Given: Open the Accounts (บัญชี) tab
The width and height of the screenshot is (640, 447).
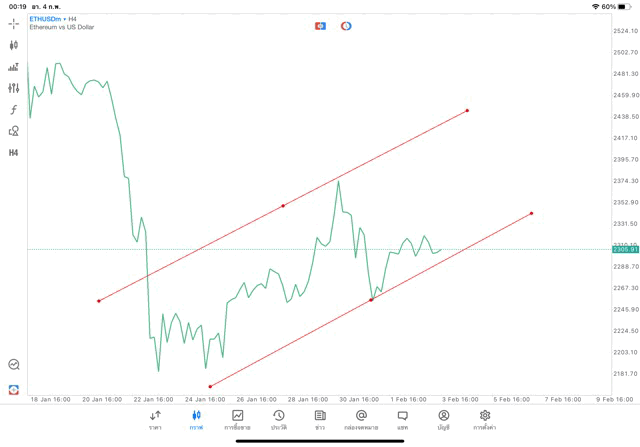Looking at the screenshot, I should click(x=443, y=420).
